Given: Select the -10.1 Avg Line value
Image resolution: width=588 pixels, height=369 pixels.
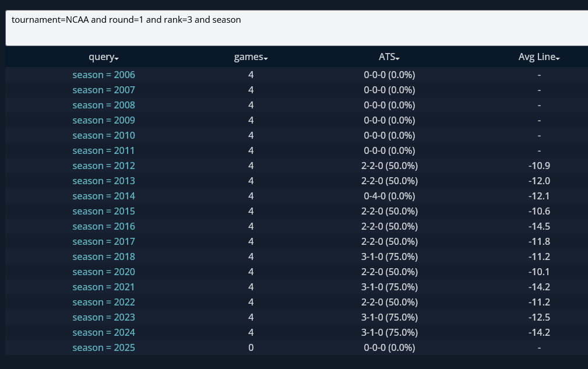Looking at the screenshot, I should 539,272.
